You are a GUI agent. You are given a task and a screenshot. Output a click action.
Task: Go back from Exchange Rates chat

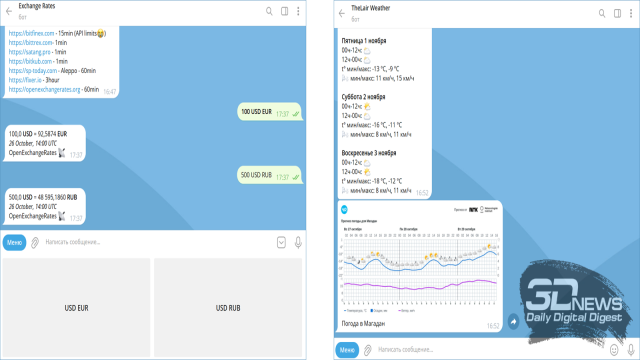pyautogui.click(x=9, y=11)
